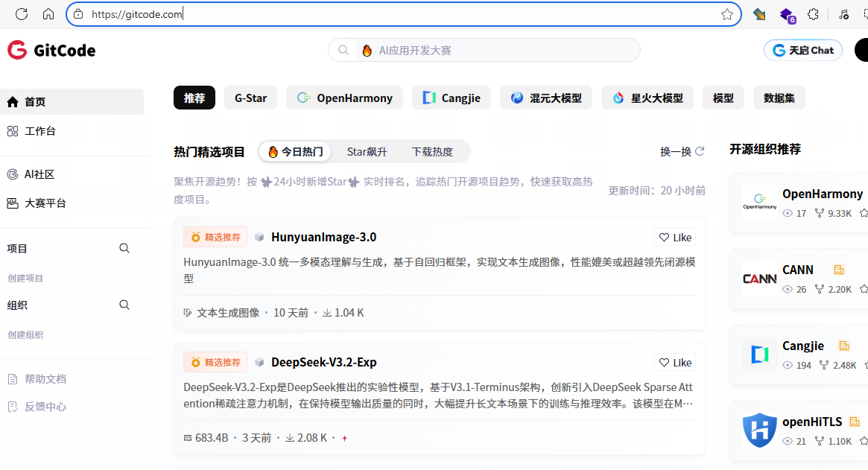Viewport: 868px width, 470px height.
Task: Click 创建组织 link
Action: coord(25,335)
